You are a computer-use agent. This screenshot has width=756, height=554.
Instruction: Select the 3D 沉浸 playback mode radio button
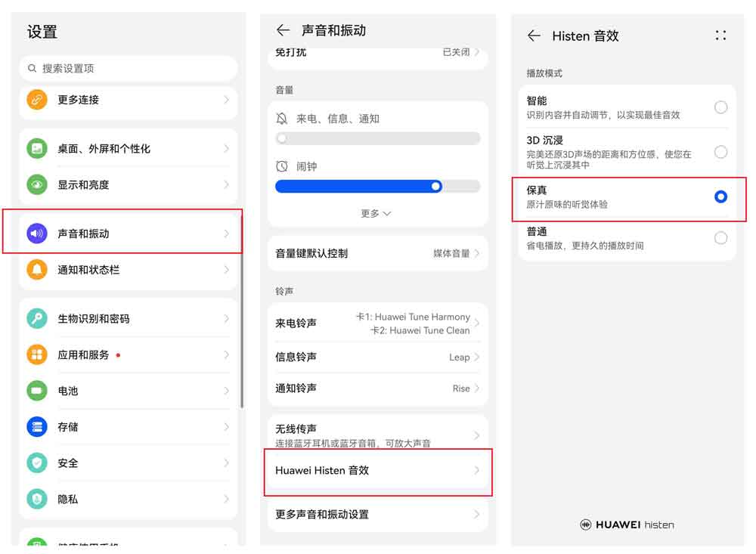[720, 152]
